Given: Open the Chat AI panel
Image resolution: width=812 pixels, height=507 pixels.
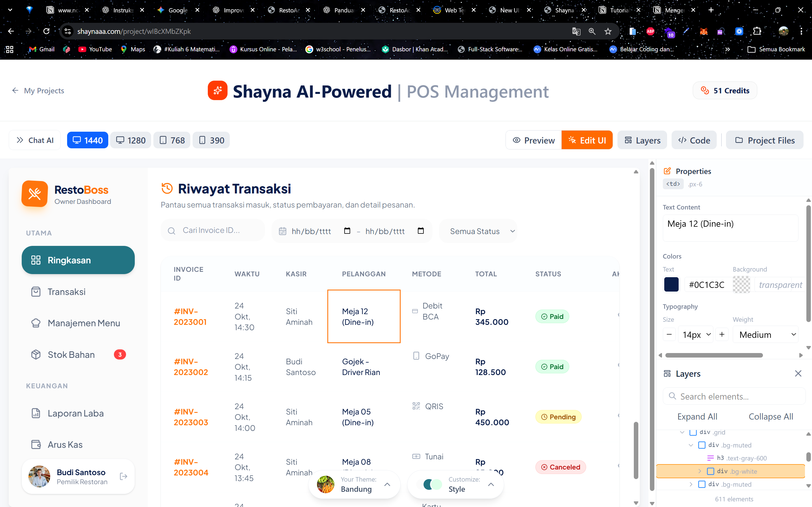Looking at the screenshot, I should click(34, 140).
